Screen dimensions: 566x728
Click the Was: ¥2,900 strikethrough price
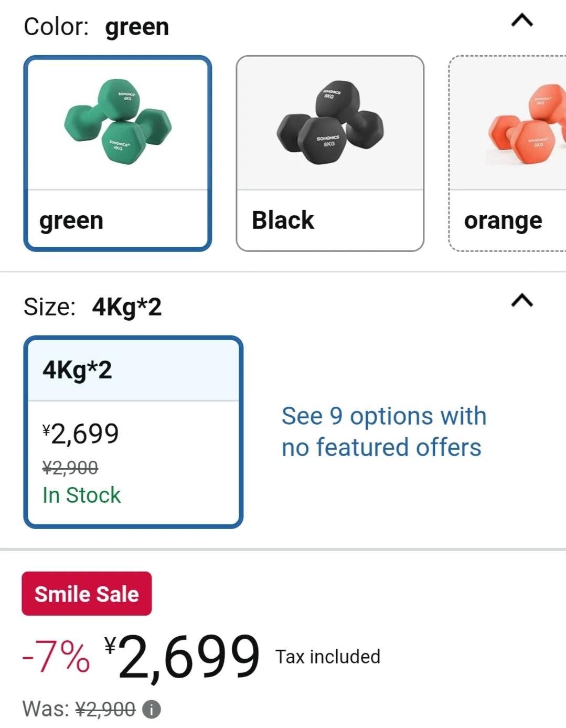click(105, 709)
